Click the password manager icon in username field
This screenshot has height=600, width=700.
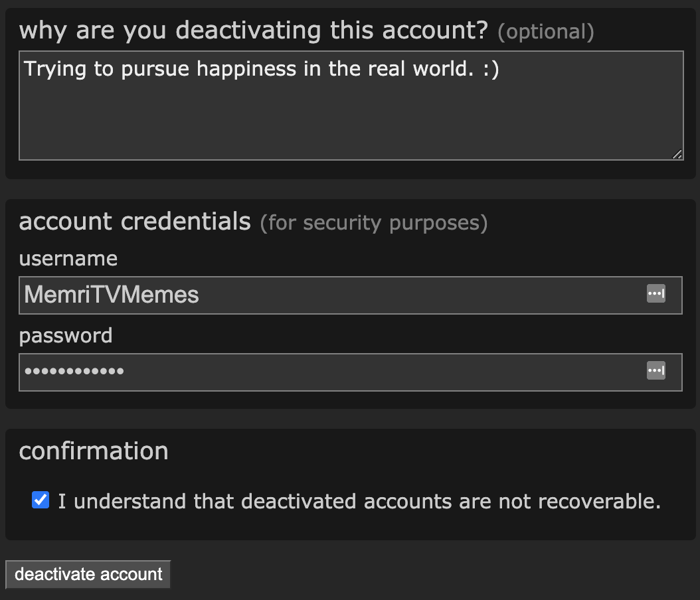(x=656, y=294)
